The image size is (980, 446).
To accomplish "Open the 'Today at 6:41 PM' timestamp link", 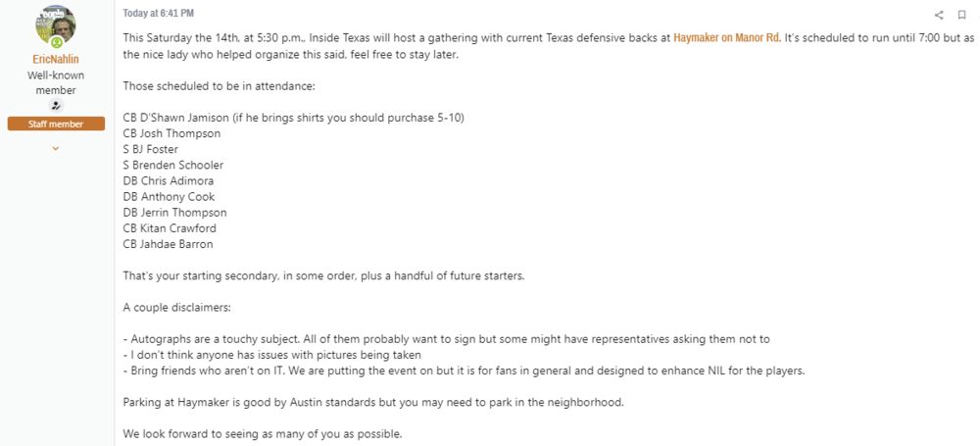I will coord(158,14).
